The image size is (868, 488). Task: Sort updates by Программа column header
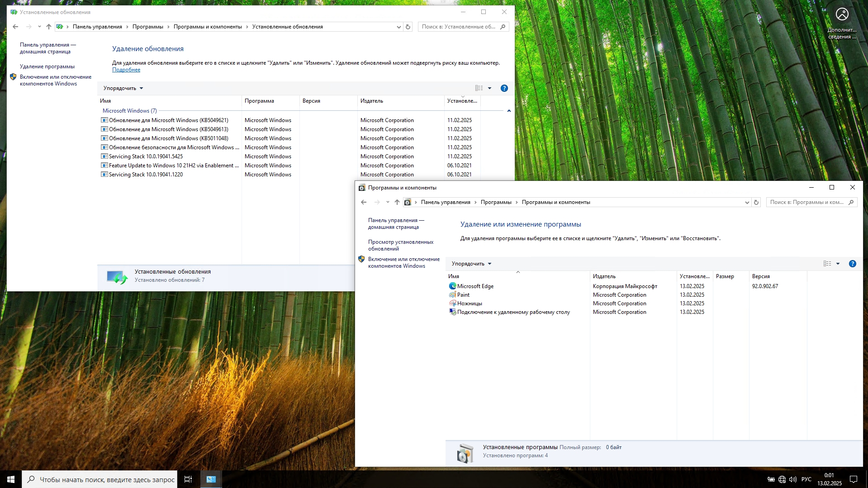pos(270,101)
